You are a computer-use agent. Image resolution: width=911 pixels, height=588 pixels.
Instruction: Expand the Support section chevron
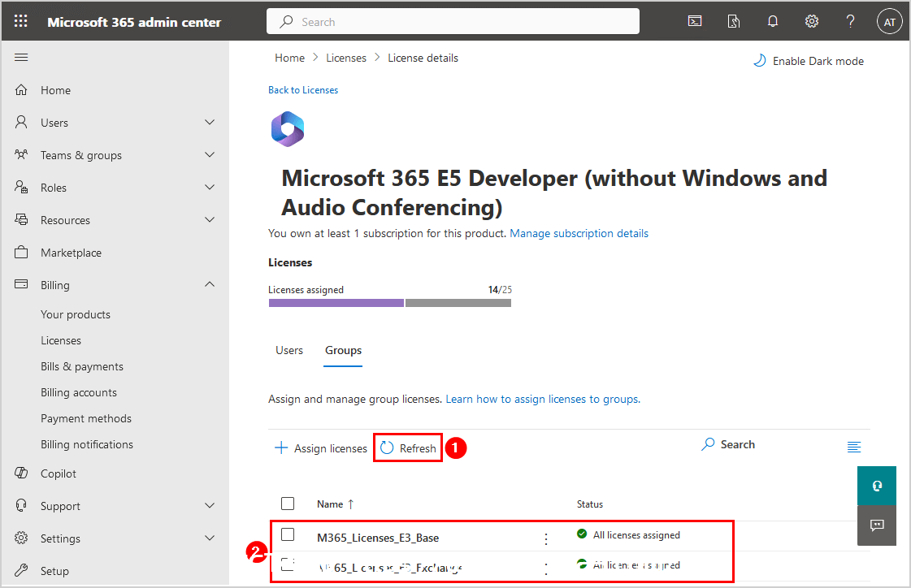[x=210, y=506]
